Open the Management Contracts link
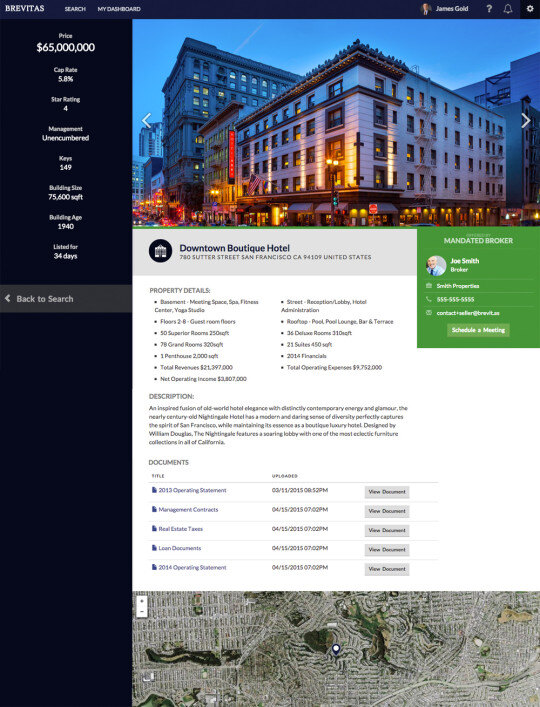Screen dimensions: 540x707 tap(188, 510)
